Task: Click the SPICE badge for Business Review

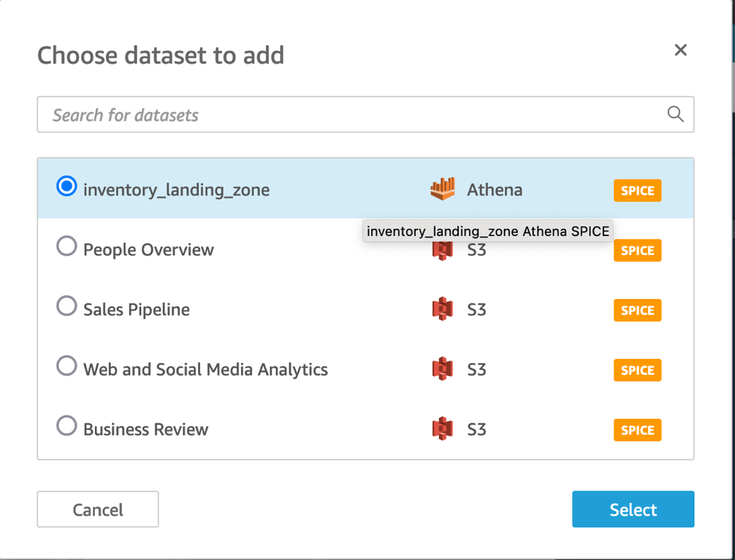Action: [x=637, y=430]
